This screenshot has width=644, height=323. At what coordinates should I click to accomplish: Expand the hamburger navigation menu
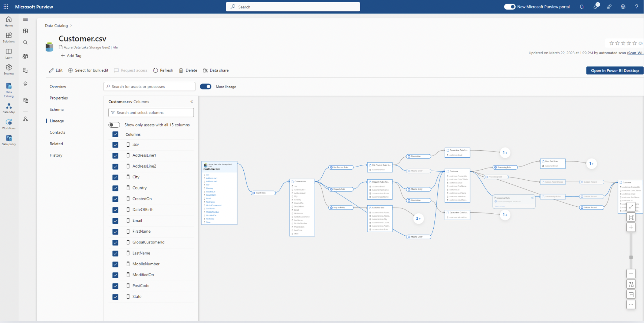click(25, 20)
